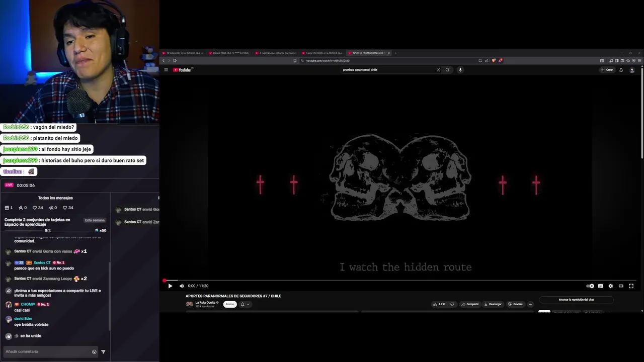This screenshot has height=362, width=644.
Task: Switch to the '10 Videos De Terror Extremo' tab
Action: [x=183, y=53]
